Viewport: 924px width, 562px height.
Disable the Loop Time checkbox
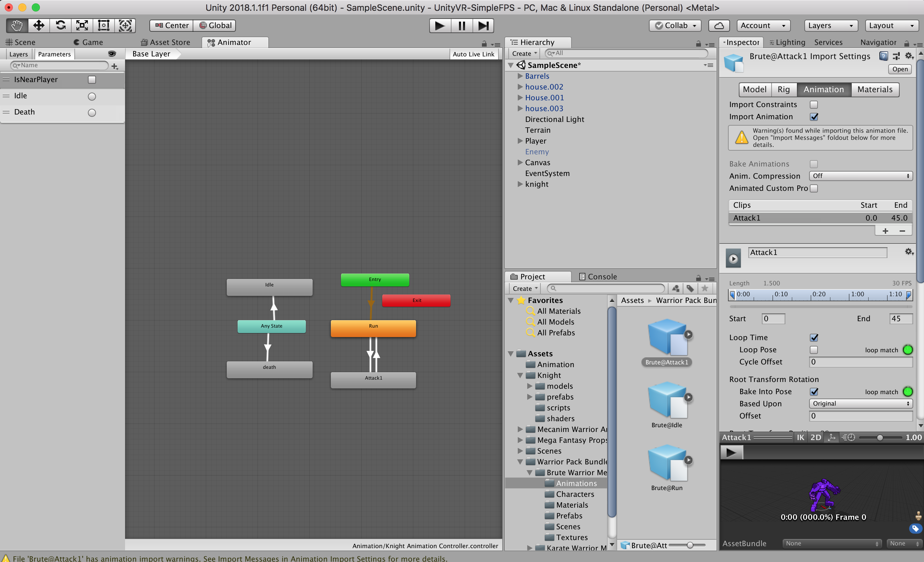pyautogui.click(x=814, y=338)
